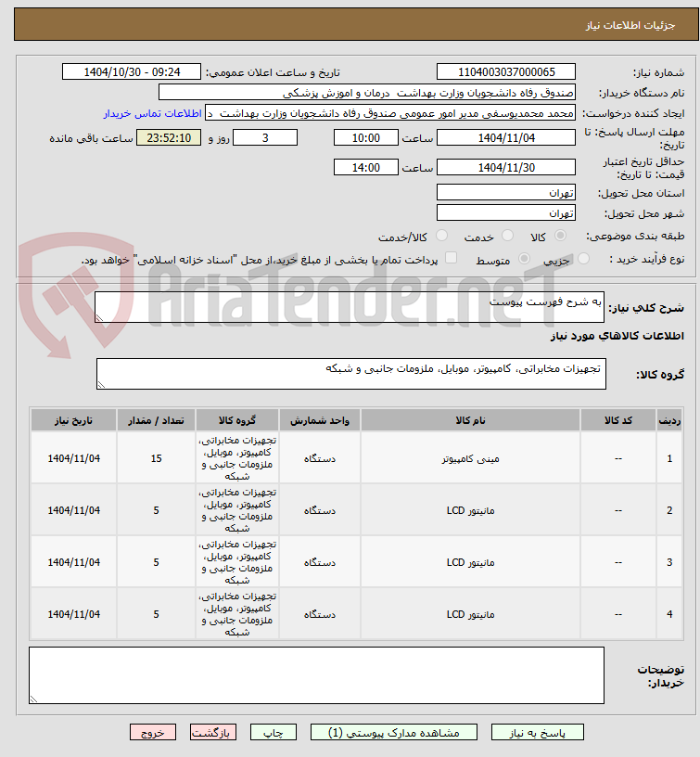This screenshot has width=700, height=757.
Task: Click the گروه کالا column header
Action: (x=237, y=420)
